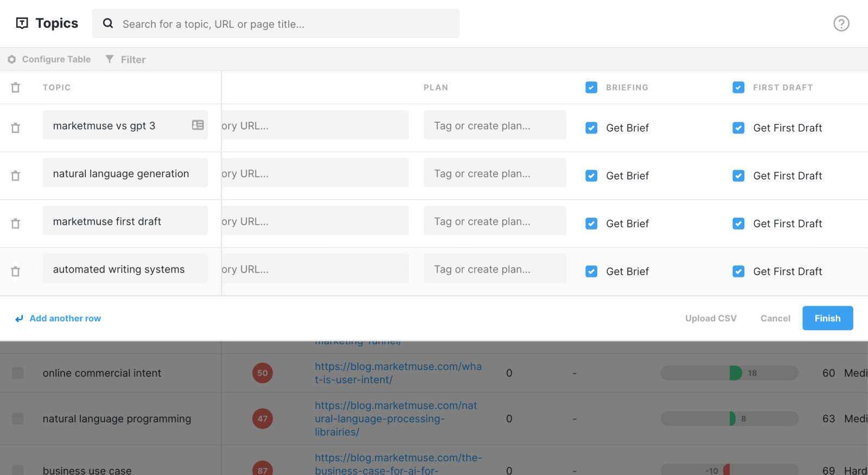The image size is (868, 475).
Task: Click the Filter funnel icon
Action: [x=110, y=59]
